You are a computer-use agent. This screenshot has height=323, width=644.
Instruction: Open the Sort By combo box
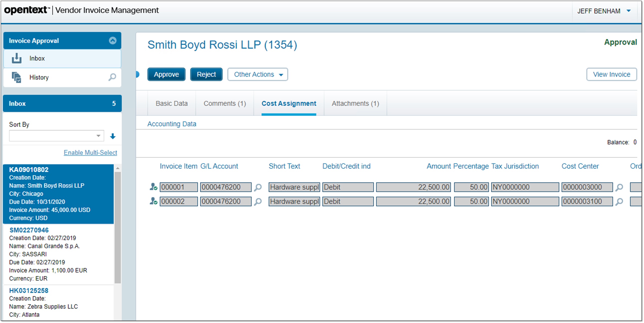coord(56,136)
